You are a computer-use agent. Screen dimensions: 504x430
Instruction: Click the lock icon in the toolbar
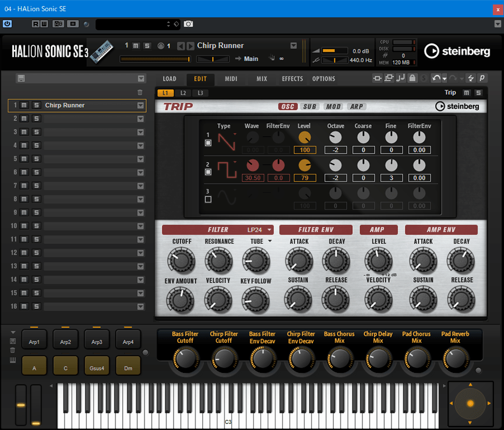pyautogui.click(x=412, y=78)
